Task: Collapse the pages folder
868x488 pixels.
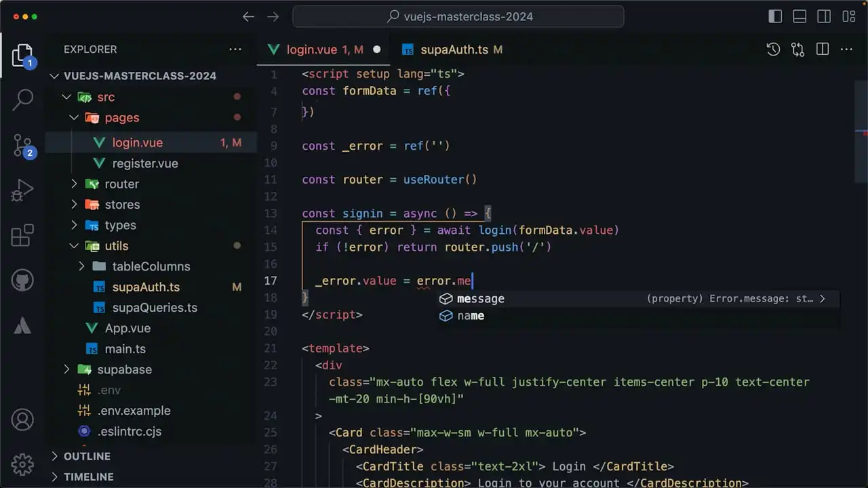Action: [x=74, y=118]
